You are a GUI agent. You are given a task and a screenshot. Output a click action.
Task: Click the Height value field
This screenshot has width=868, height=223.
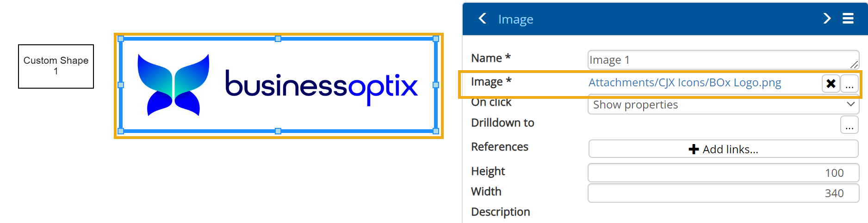click(723, 173)
